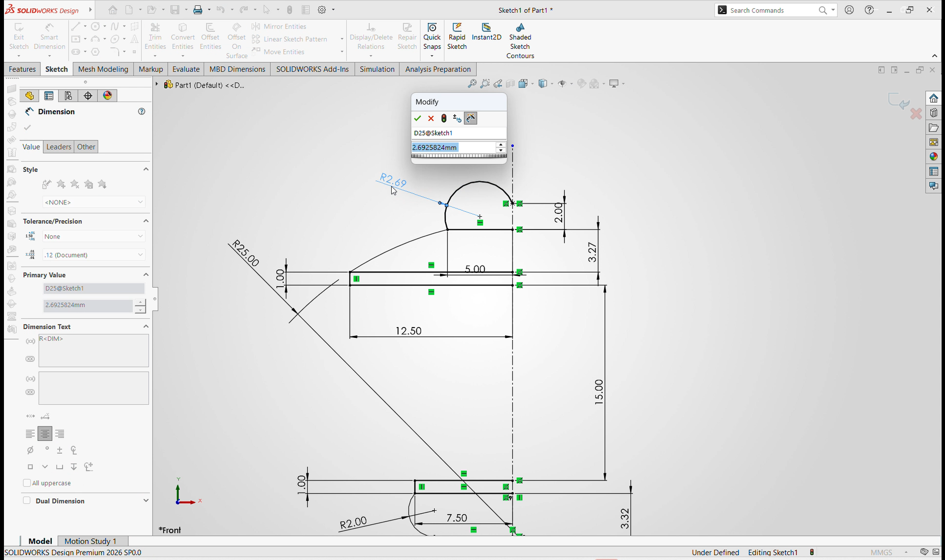Expand the Part1 (Default) tree node arrow
The height and width of the screenshot is (560, 945).
tap(157, 85)
